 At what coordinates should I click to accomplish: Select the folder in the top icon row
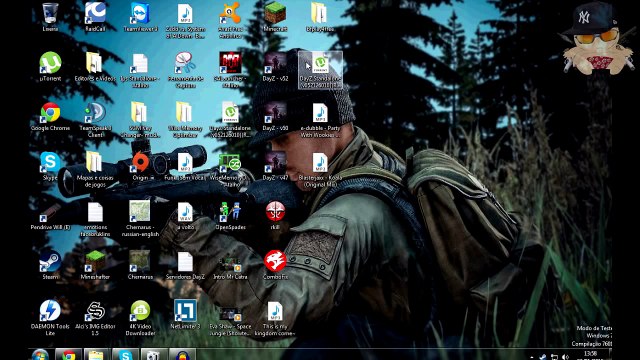pyautogui.click(x=320, y=17)
